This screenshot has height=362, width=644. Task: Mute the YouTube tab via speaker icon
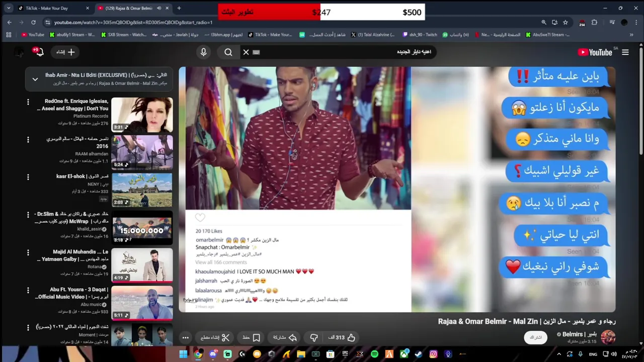pos(159,8)
